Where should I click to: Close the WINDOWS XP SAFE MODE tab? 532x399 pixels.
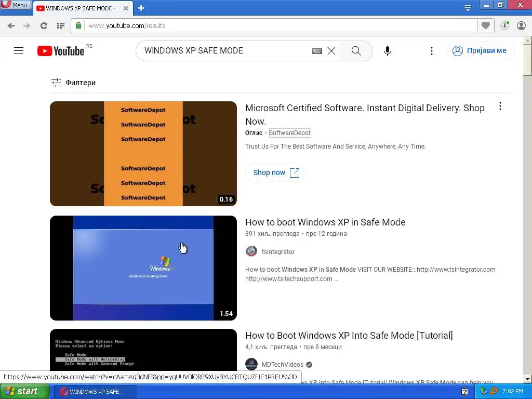pos(126,8)
